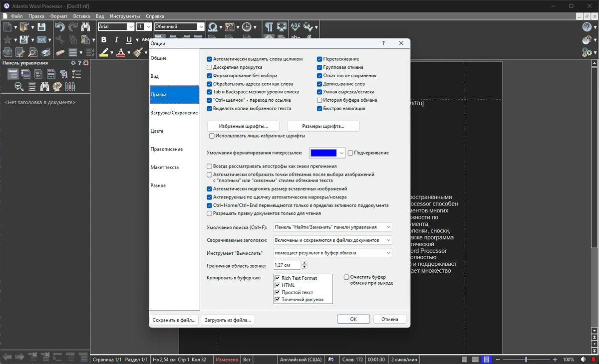Click 'Размеры шрифта...' button

coord(323,126)
